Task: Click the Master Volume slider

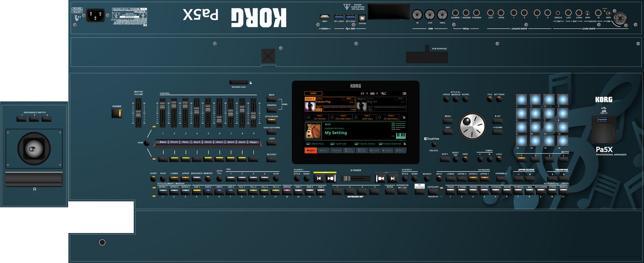Action: click(x=138, y=113)
